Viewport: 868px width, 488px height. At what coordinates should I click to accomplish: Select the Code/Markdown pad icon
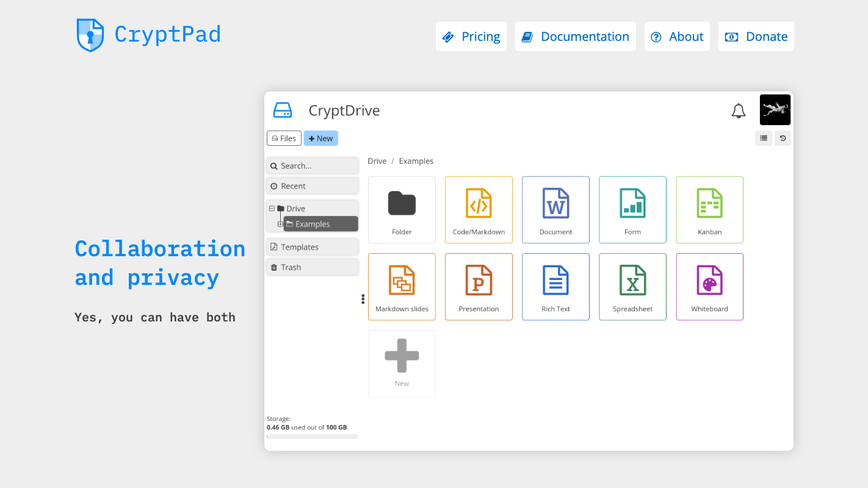point(479,210)
